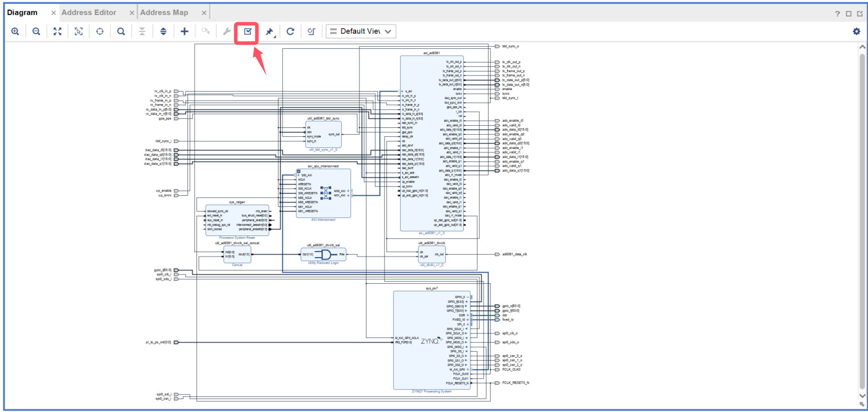Open diagram settings gear icon
The width and height of the screenshot is (868, 412).
pyautogui.click(x=856, y=31)
